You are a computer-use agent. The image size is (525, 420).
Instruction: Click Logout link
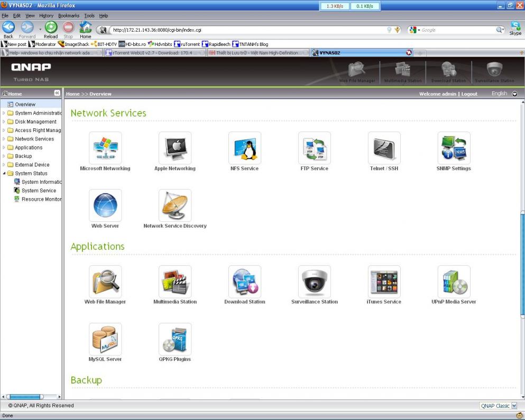pyautogui.click(x=469, y=94)
